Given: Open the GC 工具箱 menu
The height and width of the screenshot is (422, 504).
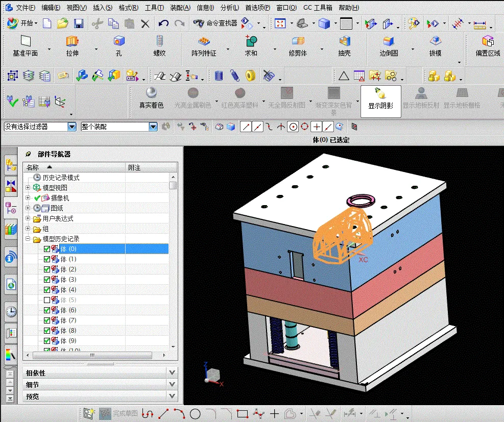Looking at the screenshot, I should (318, 7).
